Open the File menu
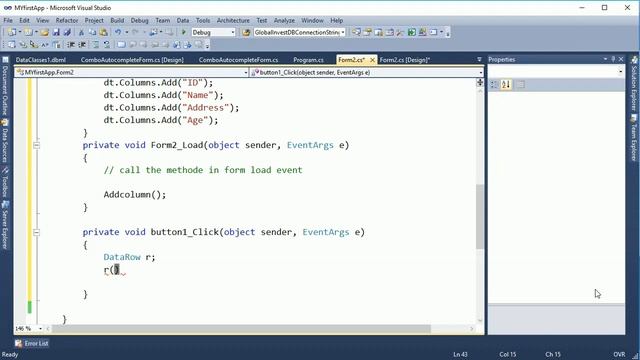 click(8, 20)
